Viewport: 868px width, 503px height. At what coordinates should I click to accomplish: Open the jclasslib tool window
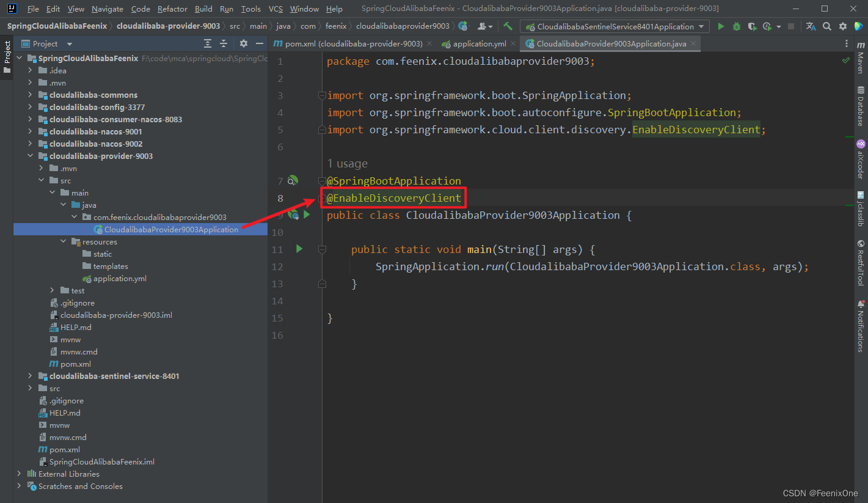(861, 209)
